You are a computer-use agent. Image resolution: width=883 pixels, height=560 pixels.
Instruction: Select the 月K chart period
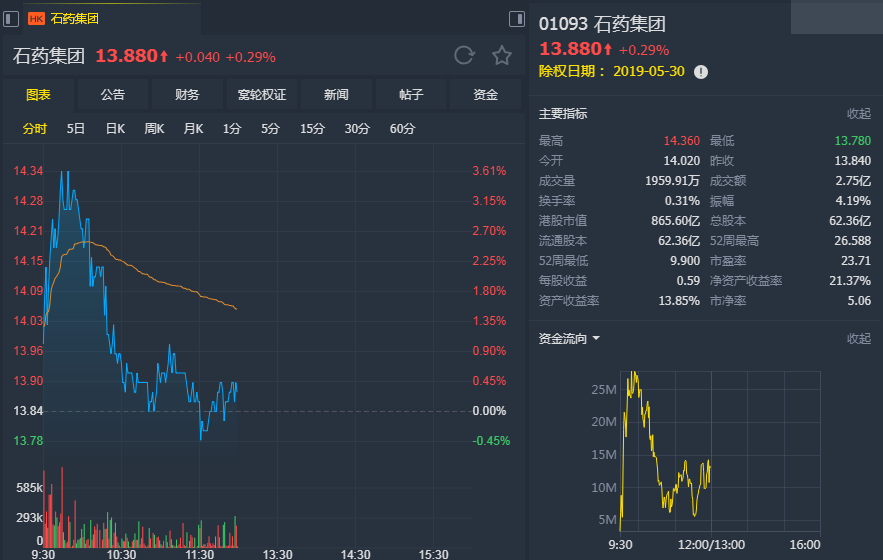(193, 129)
